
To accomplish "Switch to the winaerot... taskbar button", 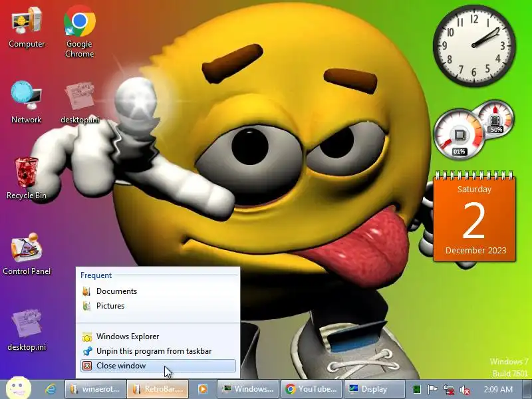I will (95, 389).
